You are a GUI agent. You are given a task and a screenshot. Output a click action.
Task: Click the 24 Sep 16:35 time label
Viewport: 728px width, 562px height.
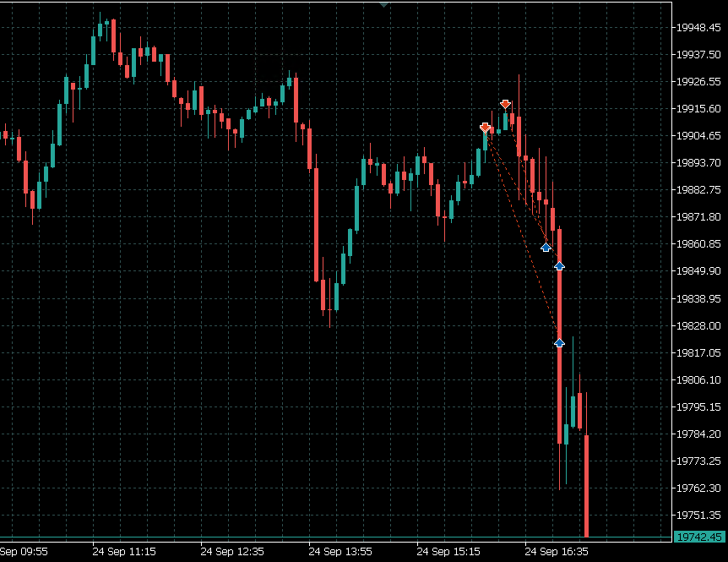[x=557, y=552]
